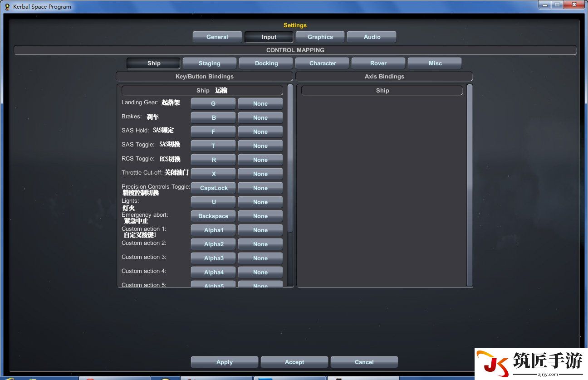Click the Key/Button Bindings header
This screenshot has width=588, height=380.
(x=205, y=77)
